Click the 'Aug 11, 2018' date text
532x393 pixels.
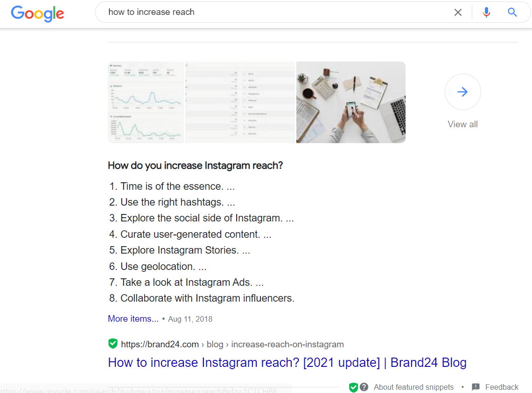(190, 319)
